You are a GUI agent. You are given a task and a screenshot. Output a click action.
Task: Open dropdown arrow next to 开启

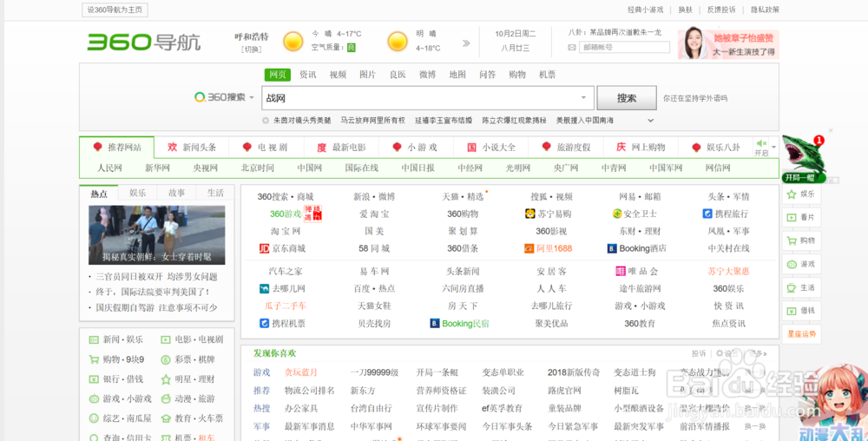click(x=774, y=148)
